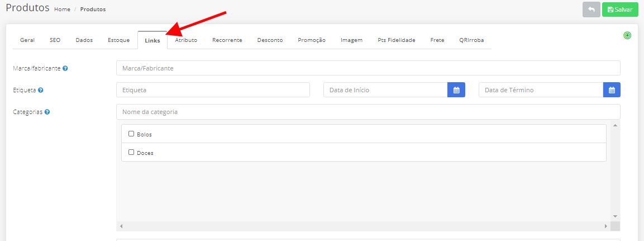Screen dimensions: 644x241
Task: Switch to the Frete tab
Action: pyautogui.click(x=437, y=40)
